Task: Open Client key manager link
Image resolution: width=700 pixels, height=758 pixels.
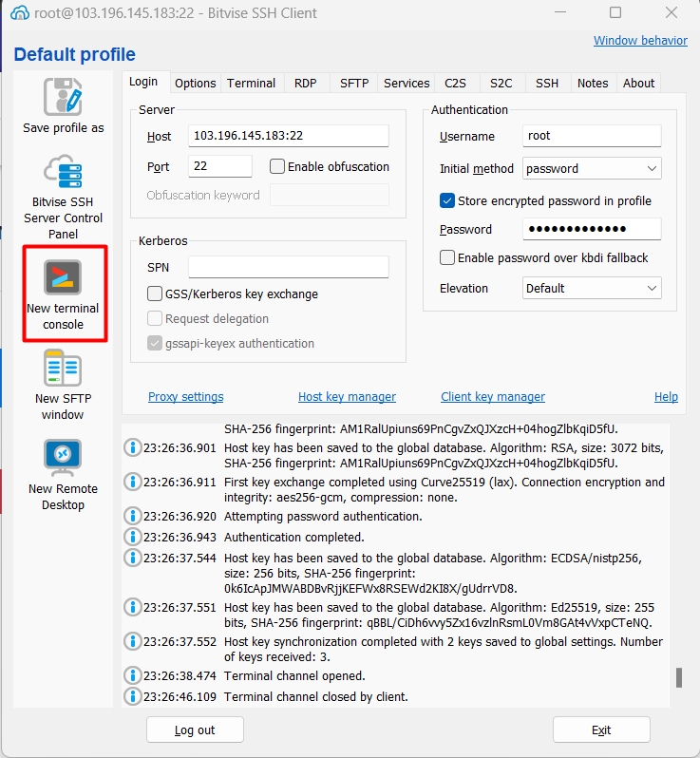Action: point(493,397)
